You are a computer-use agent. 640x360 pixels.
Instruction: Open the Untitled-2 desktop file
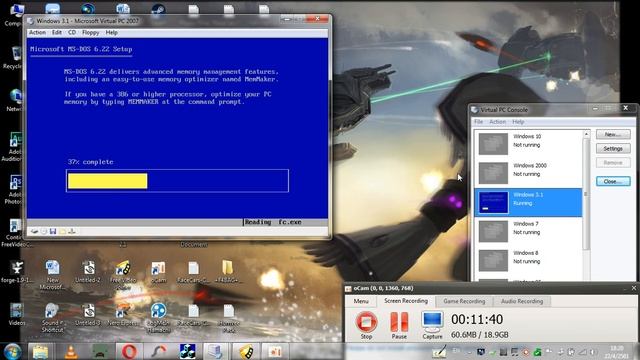88,272
